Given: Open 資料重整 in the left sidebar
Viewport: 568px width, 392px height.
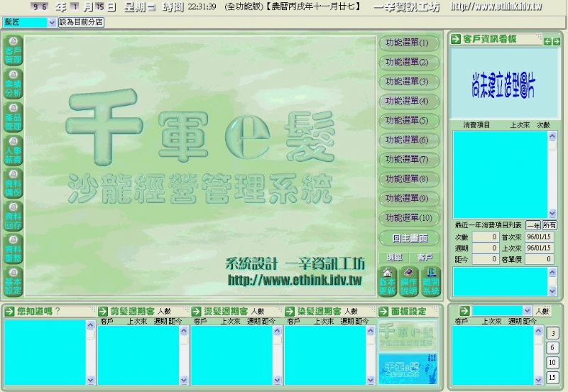Looking at the screenshot, I should (13, 249).
